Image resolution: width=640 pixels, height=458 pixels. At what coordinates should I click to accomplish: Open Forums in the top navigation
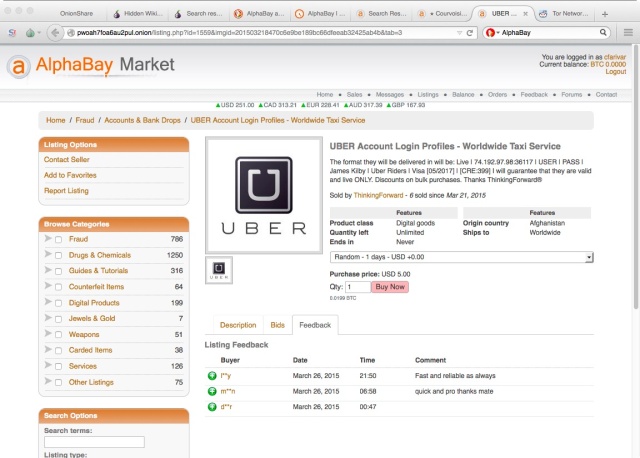(571, 95)
